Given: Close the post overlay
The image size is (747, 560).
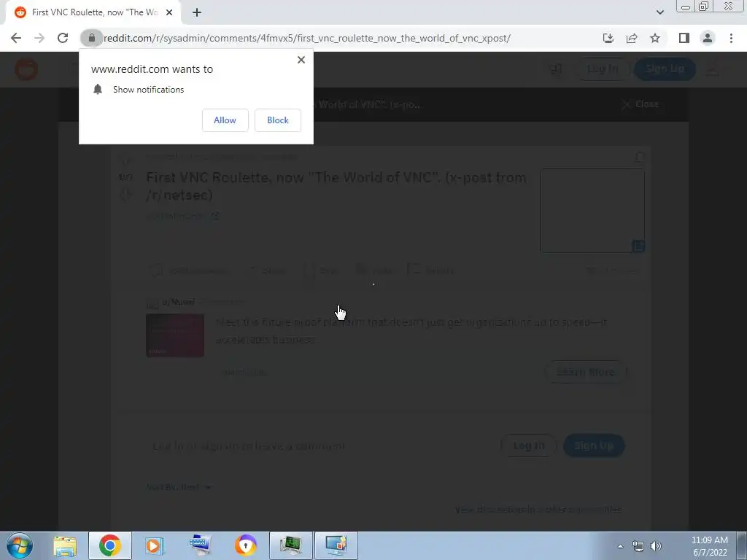Looking at the screenshot, I should pyautogui.click(x=640, y=104).
